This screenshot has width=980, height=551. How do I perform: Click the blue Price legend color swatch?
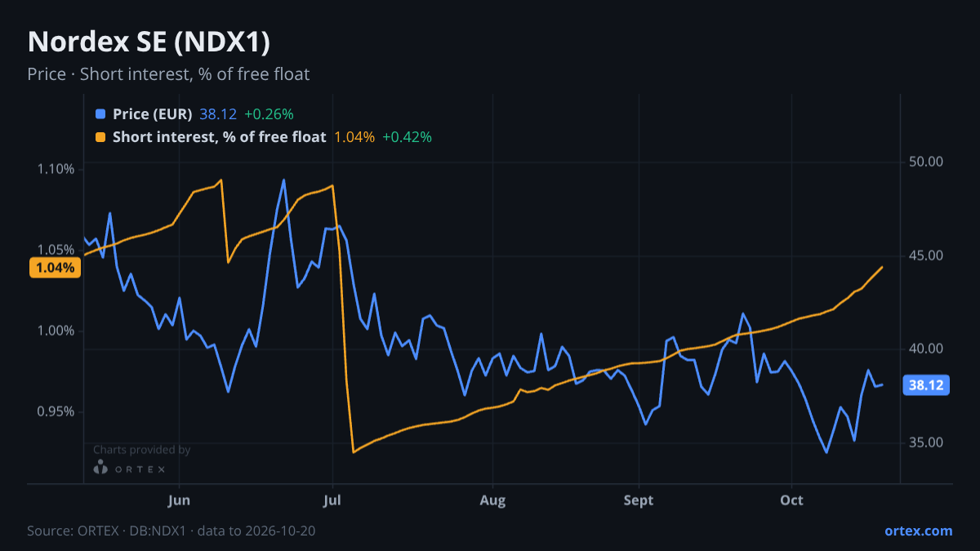pyautogui.click(x=100, y=114)
